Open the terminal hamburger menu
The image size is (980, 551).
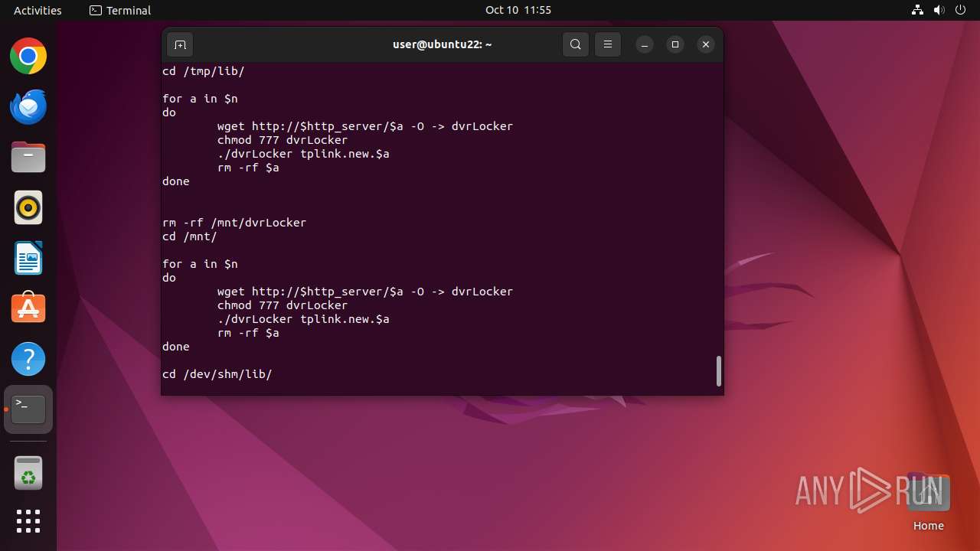608,44
